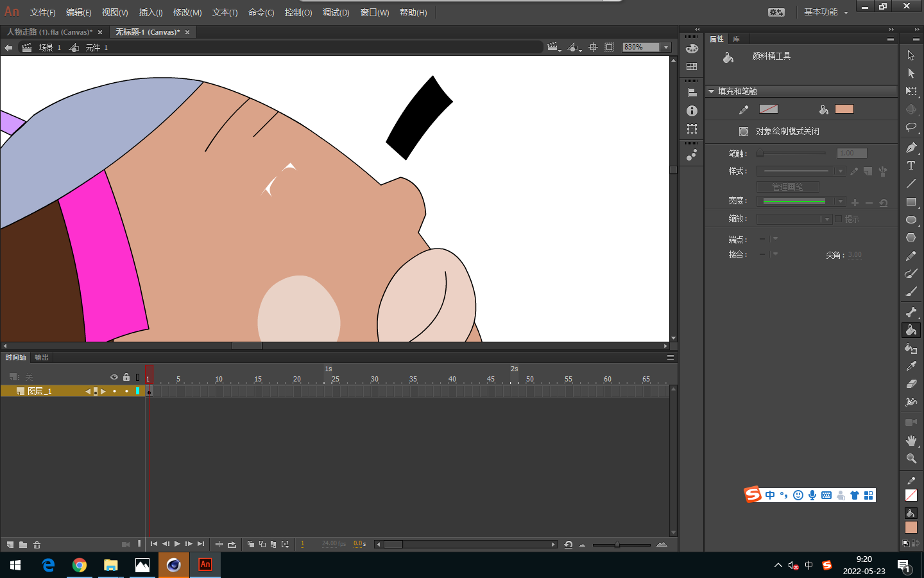The height and width of the screenshot is (578, 924).
Task: Select the Rectangle tool
Action: point(911,202)
